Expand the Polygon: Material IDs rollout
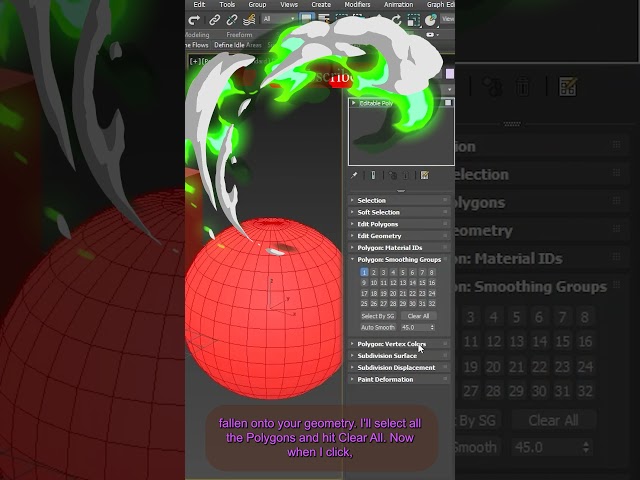 (399, 248)
